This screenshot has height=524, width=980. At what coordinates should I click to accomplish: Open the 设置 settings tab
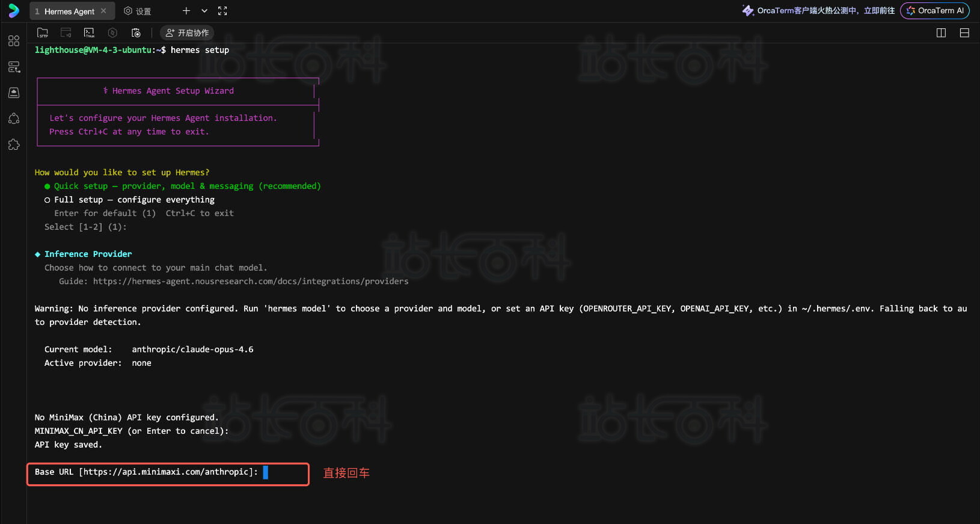pos(138,11)
